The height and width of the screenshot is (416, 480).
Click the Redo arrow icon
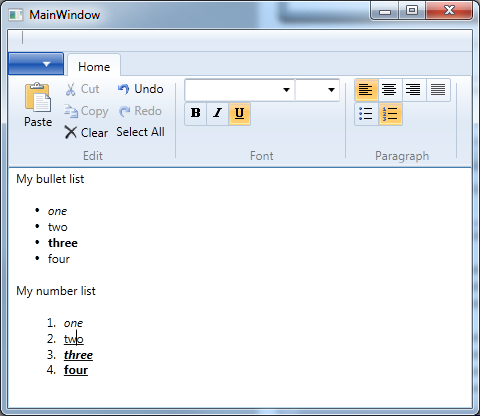tap(125, 111)
